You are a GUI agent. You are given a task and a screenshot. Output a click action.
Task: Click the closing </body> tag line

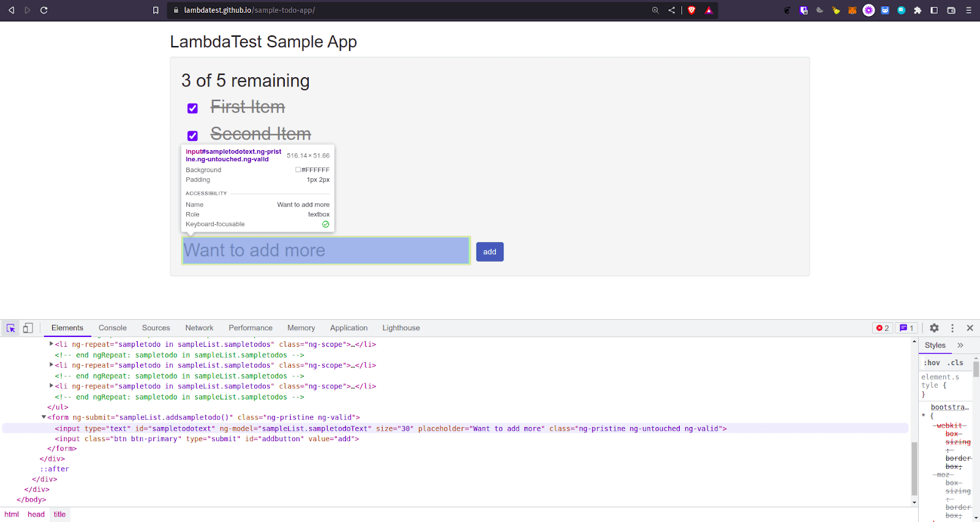(x=31, y=500)
